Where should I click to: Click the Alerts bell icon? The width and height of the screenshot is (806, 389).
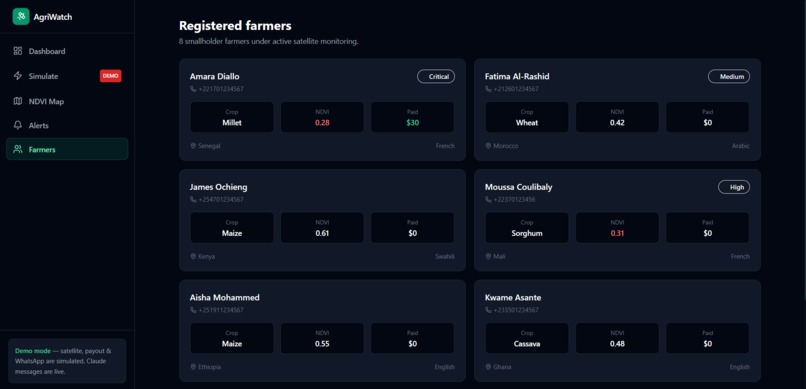click(18, 125)
